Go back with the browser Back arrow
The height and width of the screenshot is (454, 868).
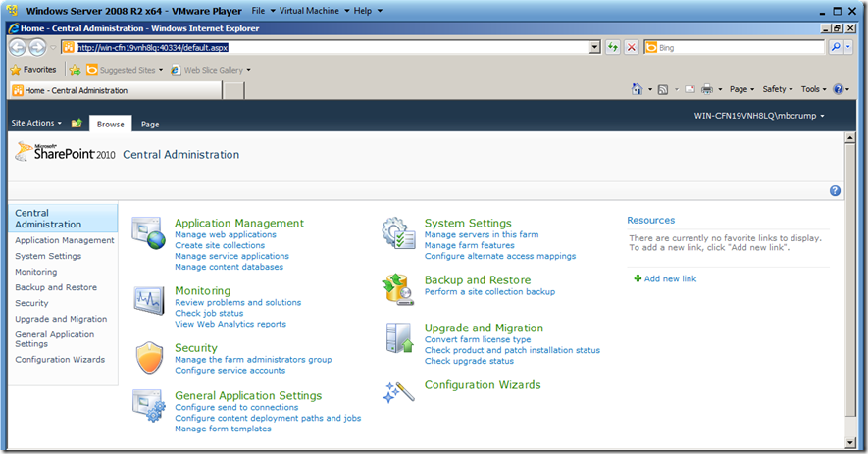point(18,48)
